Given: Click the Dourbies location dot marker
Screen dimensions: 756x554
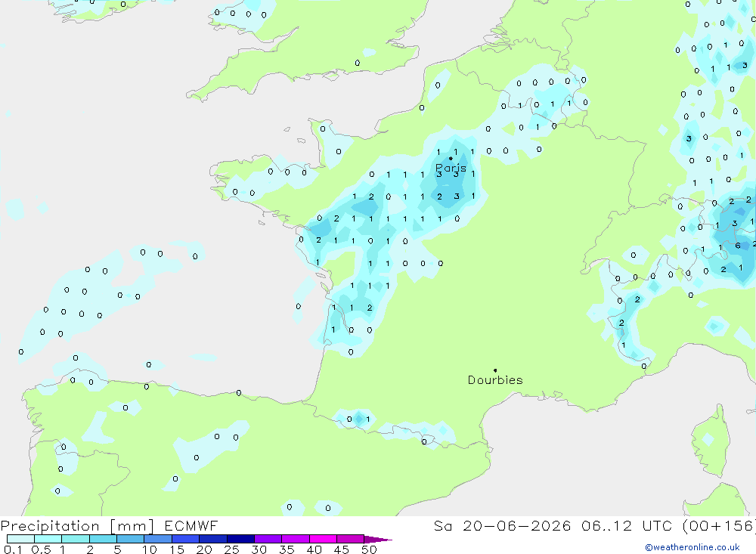Looking at the screenshot, I should (x=495, y=370).
